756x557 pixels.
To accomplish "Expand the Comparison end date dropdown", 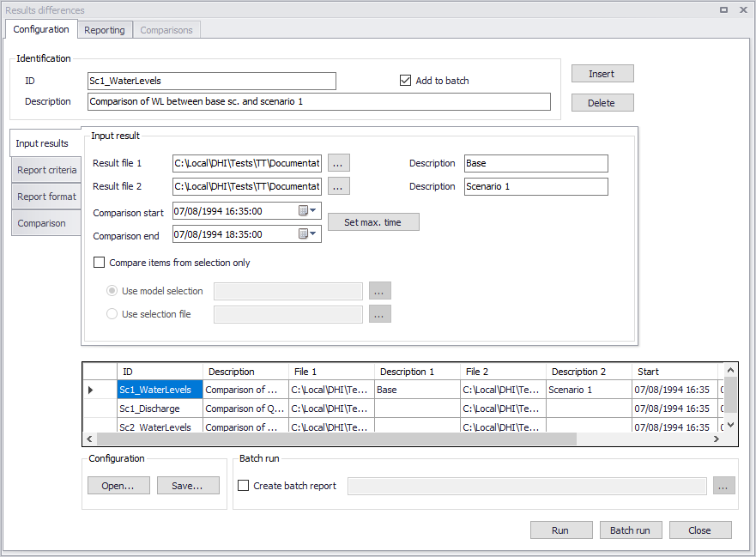I will pos(313,234).
